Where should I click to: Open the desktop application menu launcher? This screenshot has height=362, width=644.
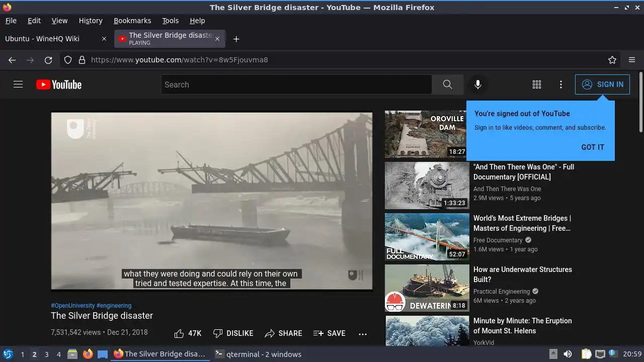tap(8, 354)
